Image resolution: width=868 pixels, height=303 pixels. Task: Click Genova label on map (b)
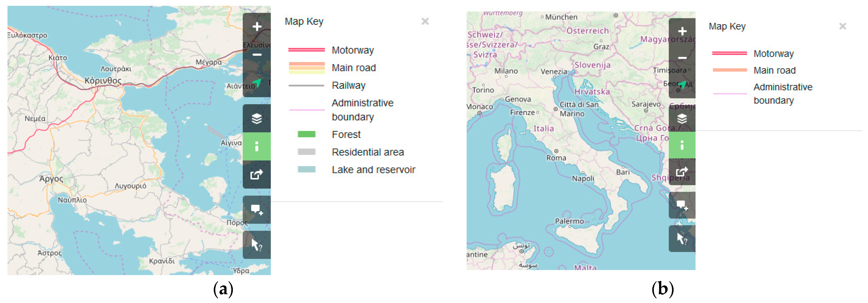tap(518, 100)
